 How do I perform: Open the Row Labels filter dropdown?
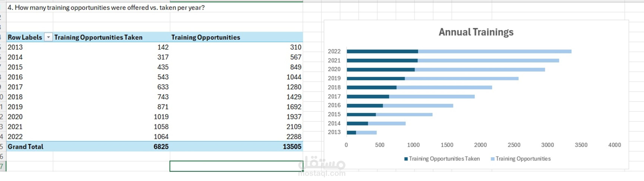pyautogui.click(x=48, y=37)
